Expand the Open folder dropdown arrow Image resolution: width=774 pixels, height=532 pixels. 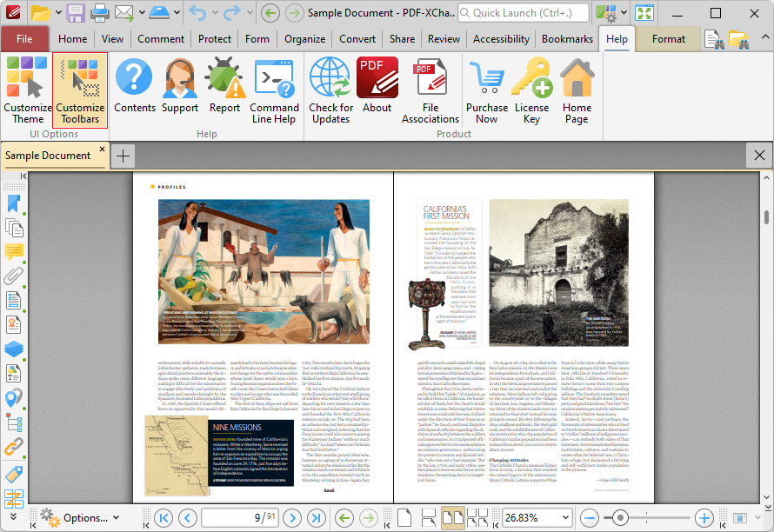[x=58, y=13]
